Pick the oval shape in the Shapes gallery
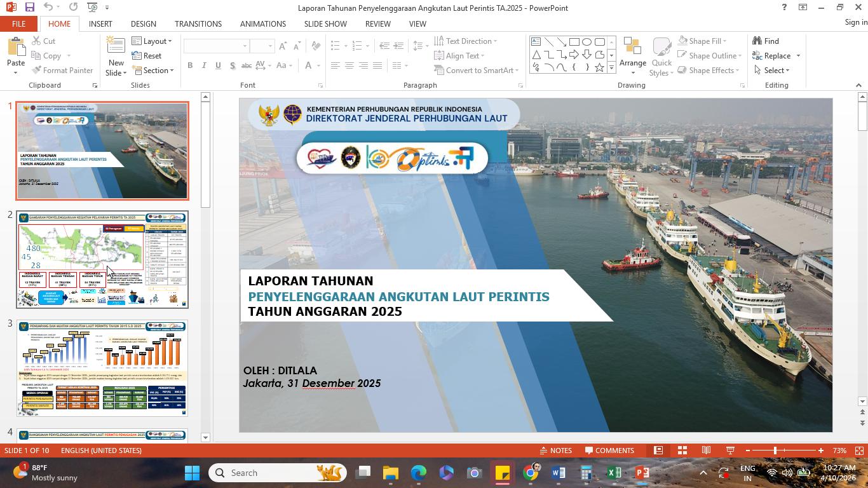This screenshot has width=868, height=488. (x=587, y=42)
